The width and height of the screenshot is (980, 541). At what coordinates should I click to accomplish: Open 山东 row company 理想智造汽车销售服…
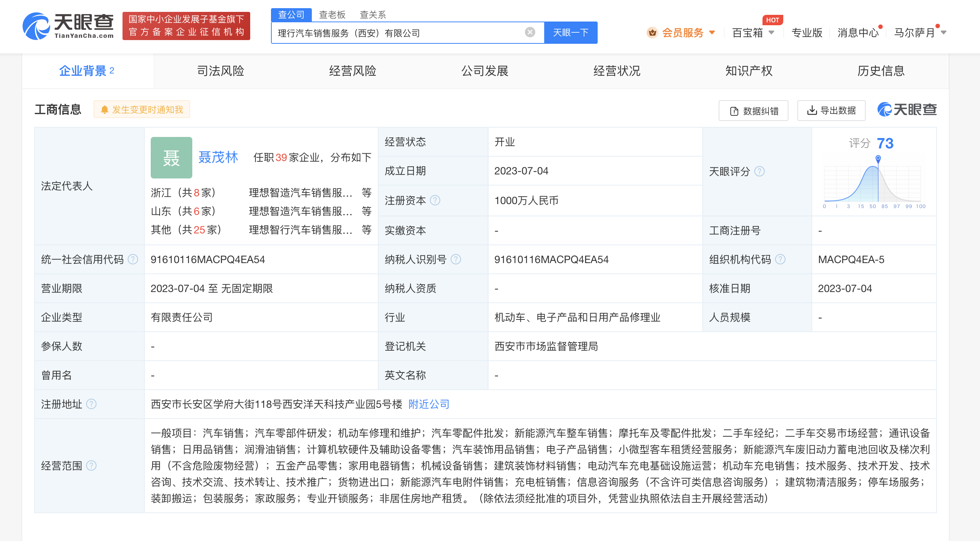point(300,211)
